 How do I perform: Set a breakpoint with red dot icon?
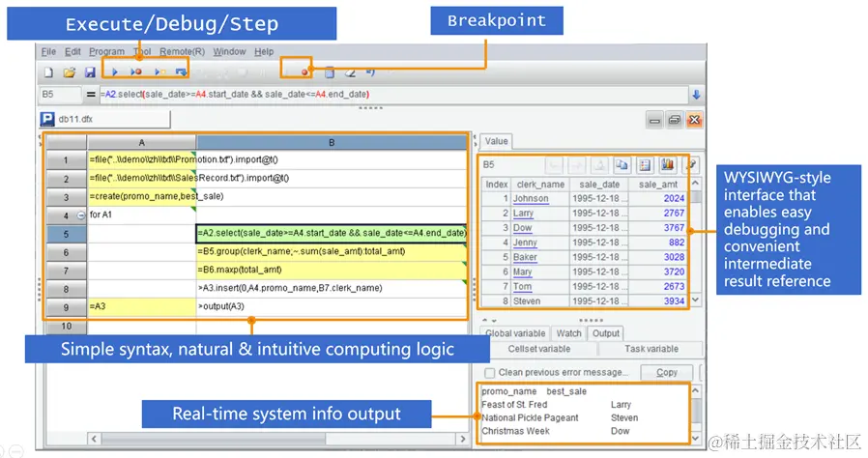click(304, 72)
